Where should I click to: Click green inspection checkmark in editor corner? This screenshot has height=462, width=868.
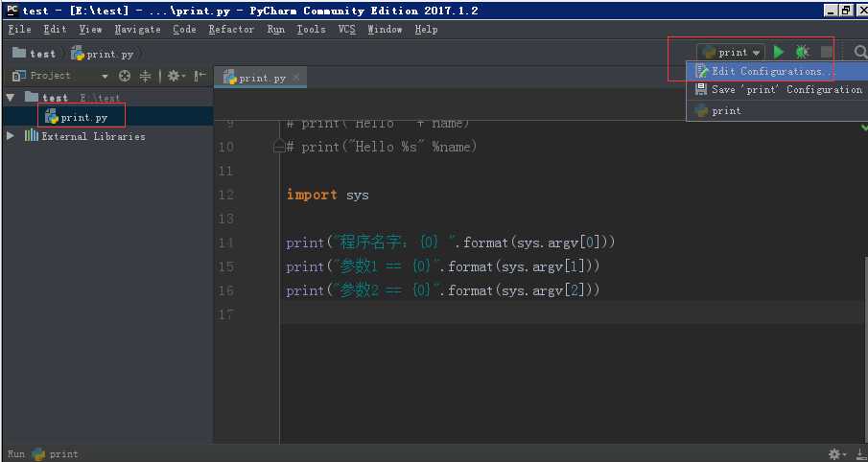coord(863,127)
